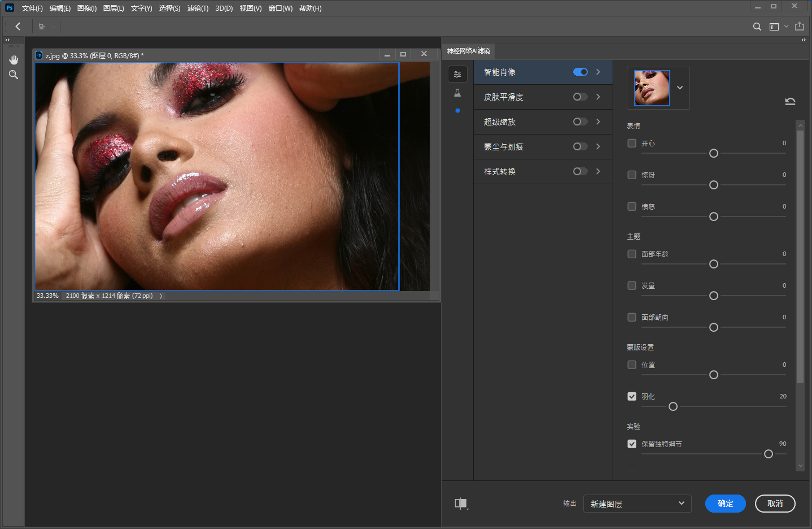Image resolution: width=812 pixels, height=529 pixels.
Task: Select the Hand tool
Action: 14,60
